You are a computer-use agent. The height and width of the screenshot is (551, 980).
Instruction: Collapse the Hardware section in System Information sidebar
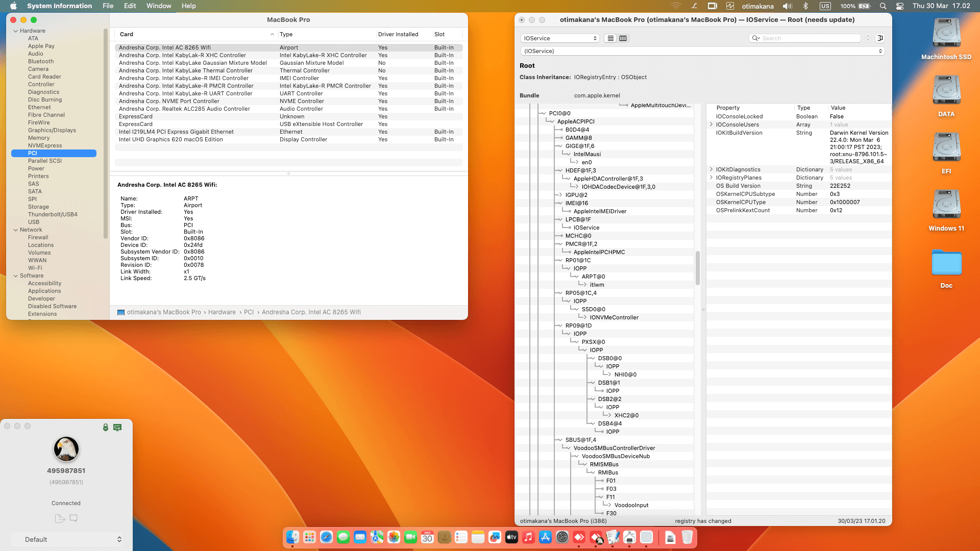(x=17, y=31)
